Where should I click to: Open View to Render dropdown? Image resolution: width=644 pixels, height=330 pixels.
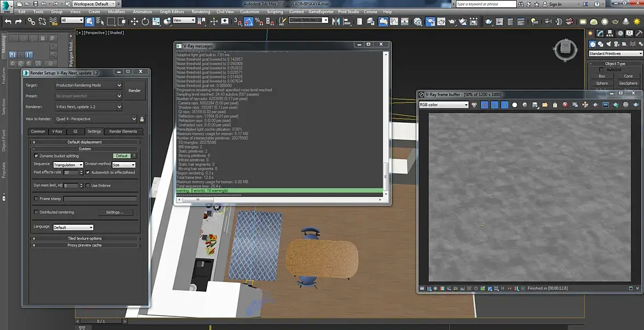(96, 119)
